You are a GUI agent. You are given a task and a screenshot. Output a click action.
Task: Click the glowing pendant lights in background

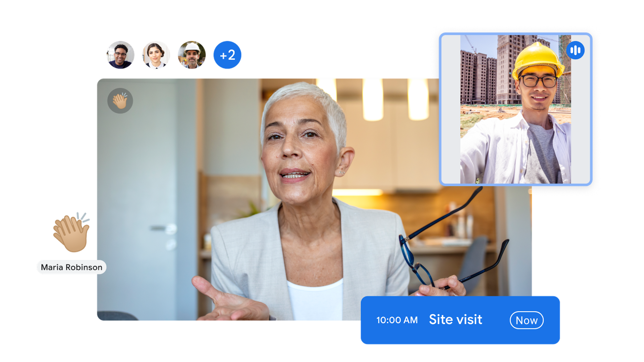pyautogui.click(x=372, y=99)
